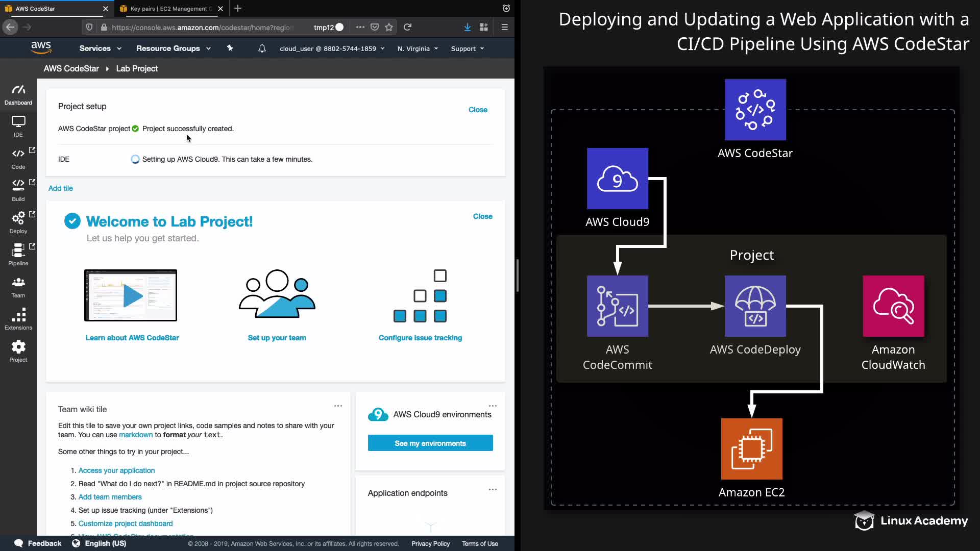Open the Pipeline sidebar icon

point(18,255)
